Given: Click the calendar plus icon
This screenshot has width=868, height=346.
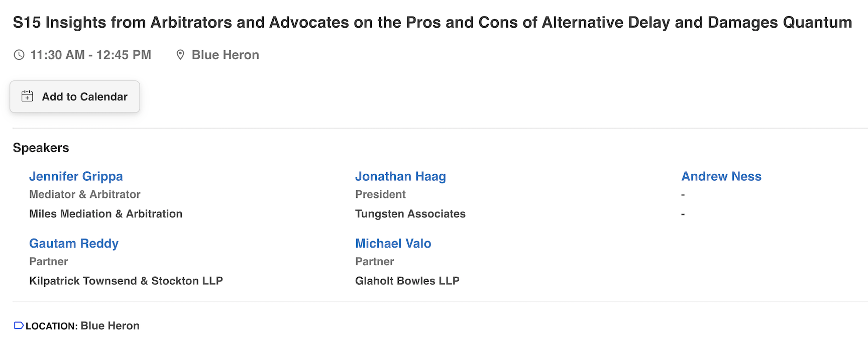Looking at the screenshot, I should click(27, 96).
